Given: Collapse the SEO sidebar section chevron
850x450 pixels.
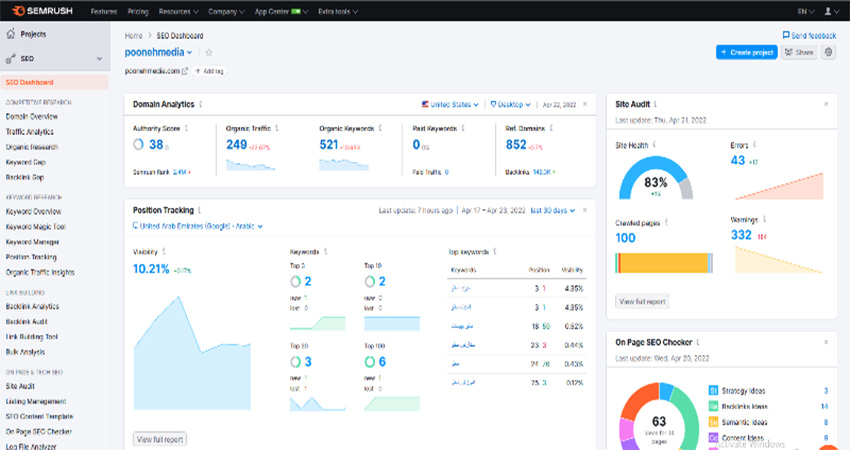Looking at the screenshot, I should click(x=99, y=59).
